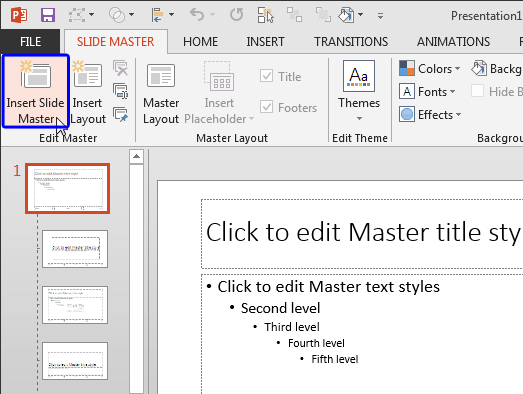523x394 pixels.
Task: Click thumbnail pane scroll up arrow
Action: [136, 156]
